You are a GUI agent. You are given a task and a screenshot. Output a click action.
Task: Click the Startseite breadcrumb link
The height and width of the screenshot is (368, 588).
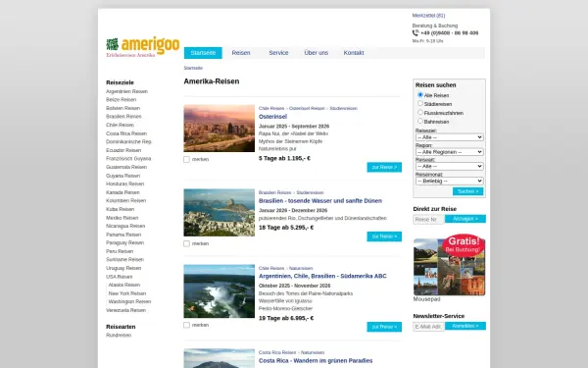[x=193, y=68]
